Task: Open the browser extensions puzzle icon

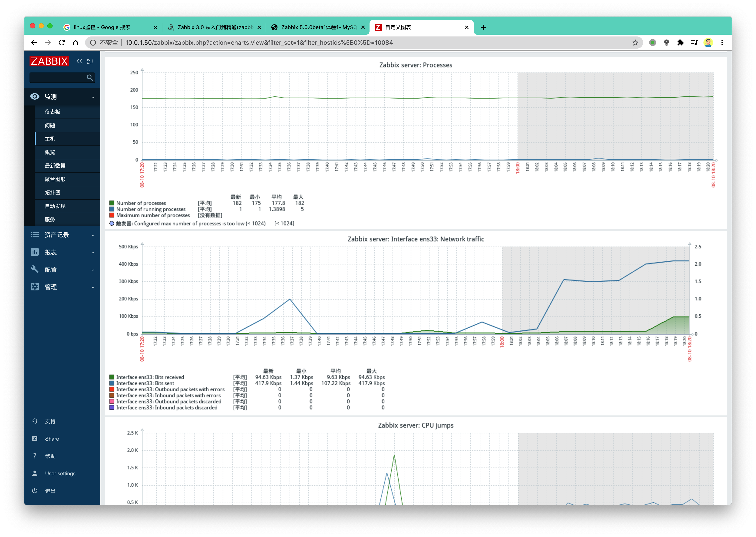Action: 680,42
